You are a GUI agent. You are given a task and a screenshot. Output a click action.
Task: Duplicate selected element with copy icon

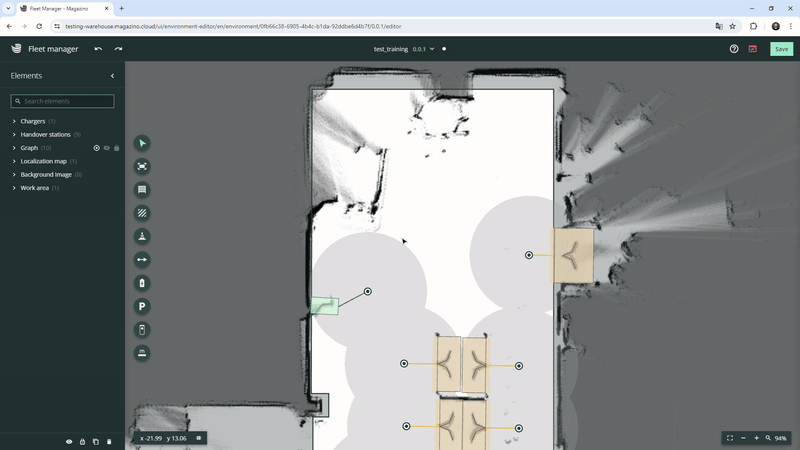pos(96,442)
